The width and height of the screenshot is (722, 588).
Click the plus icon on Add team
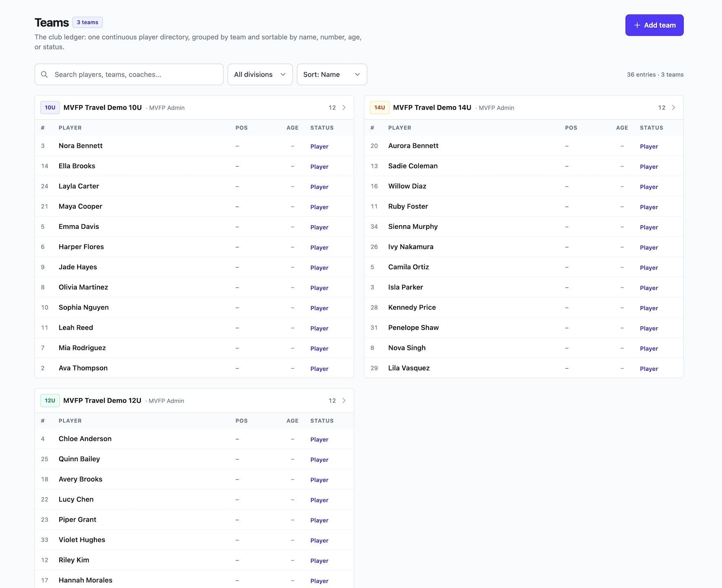click(637, 25)
